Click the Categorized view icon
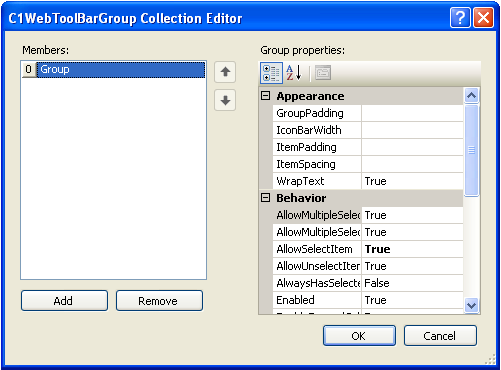The height and width of the screenshot is (370, 501). [x=271, y=73]
